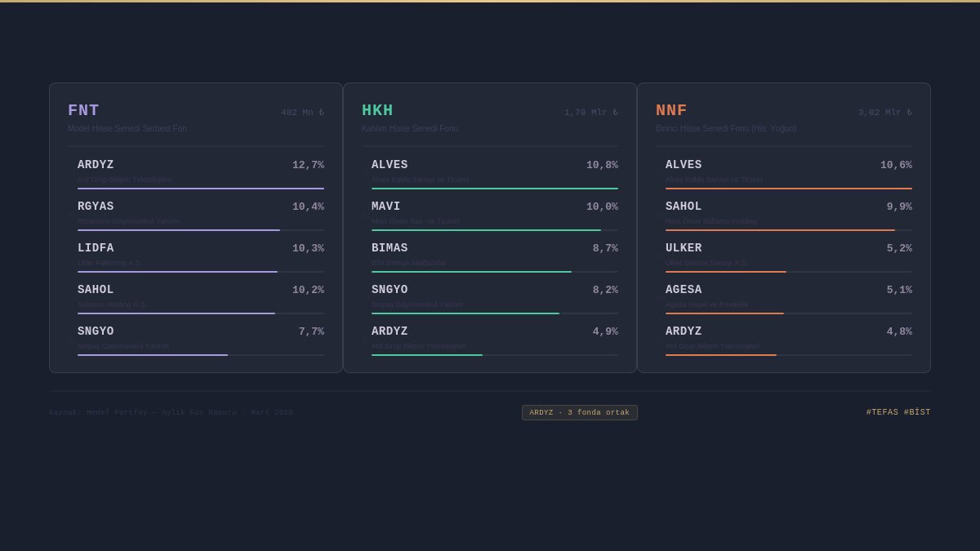Select the 3,02 Mlr ₺ fund size
This screenshot has width=980, height=551.
pos(885,113)
